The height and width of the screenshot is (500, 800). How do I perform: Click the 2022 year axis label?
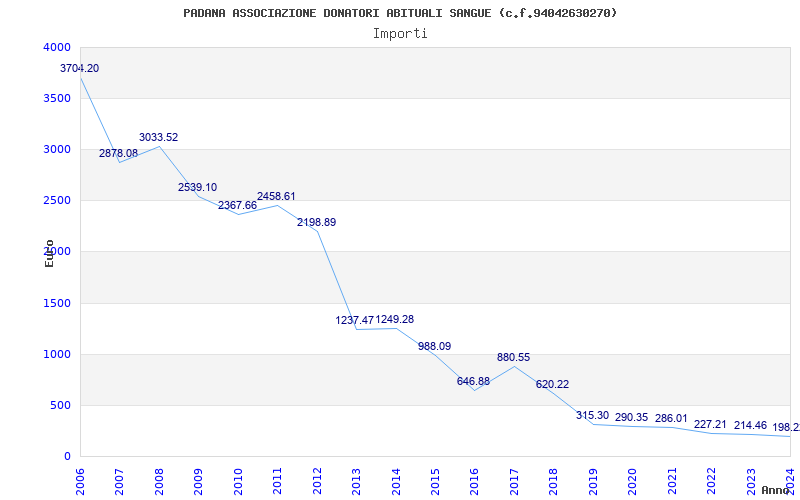pyautogui.click(x=711, y=482)
